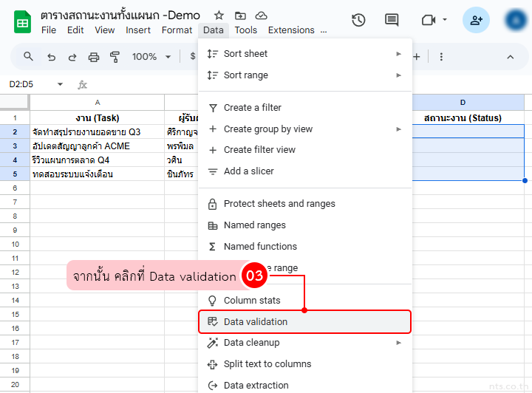Open the comments icon

click(392, 20)
